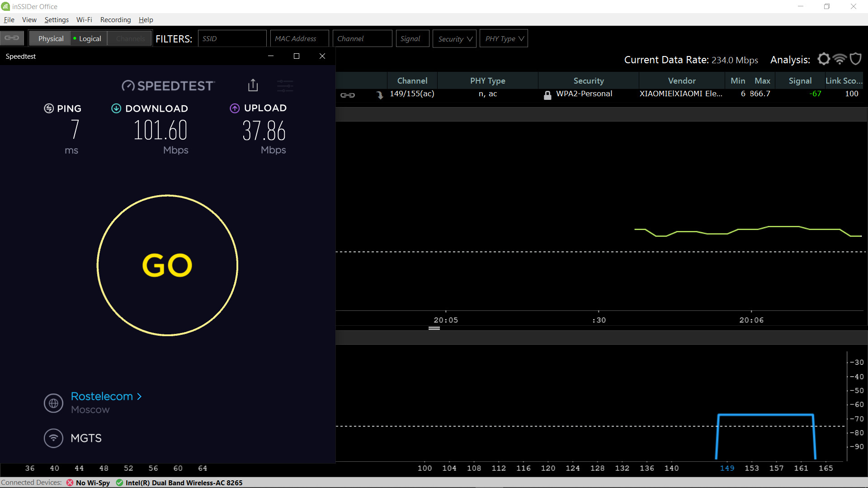Open the PHY Type filter dropdown

pos(504,38)
